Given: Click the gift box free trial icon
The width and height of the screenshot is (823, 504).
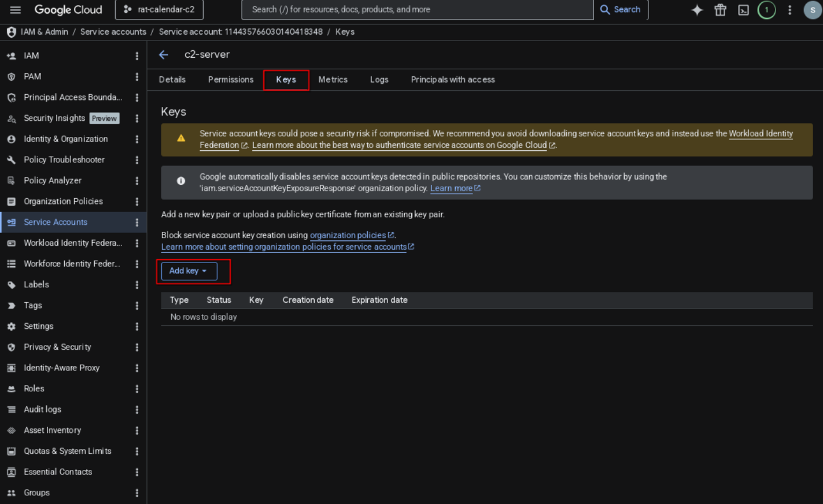Looking at the screenshot, I should (720, 10).
